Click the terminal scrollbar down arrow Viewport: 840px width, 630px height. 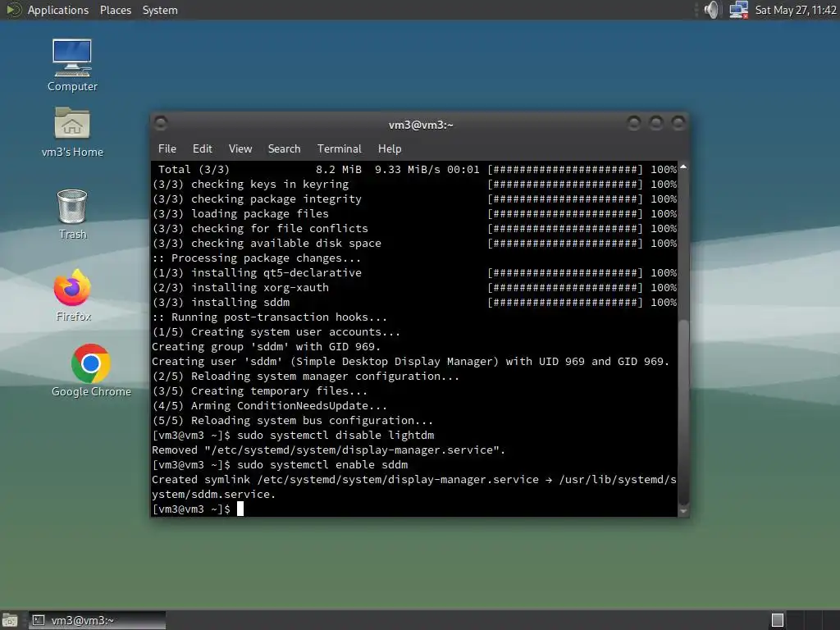pos(683,512)
